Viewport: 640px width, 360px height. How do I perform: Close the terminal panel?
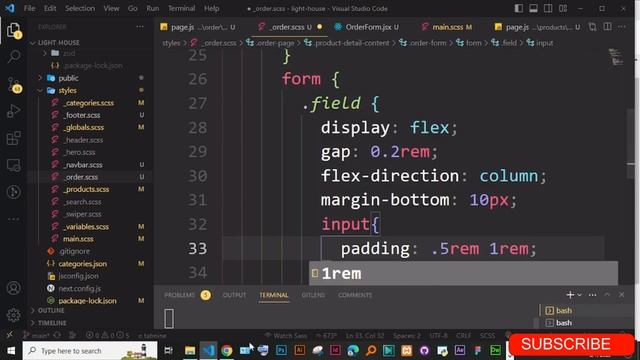pos(621,295)
